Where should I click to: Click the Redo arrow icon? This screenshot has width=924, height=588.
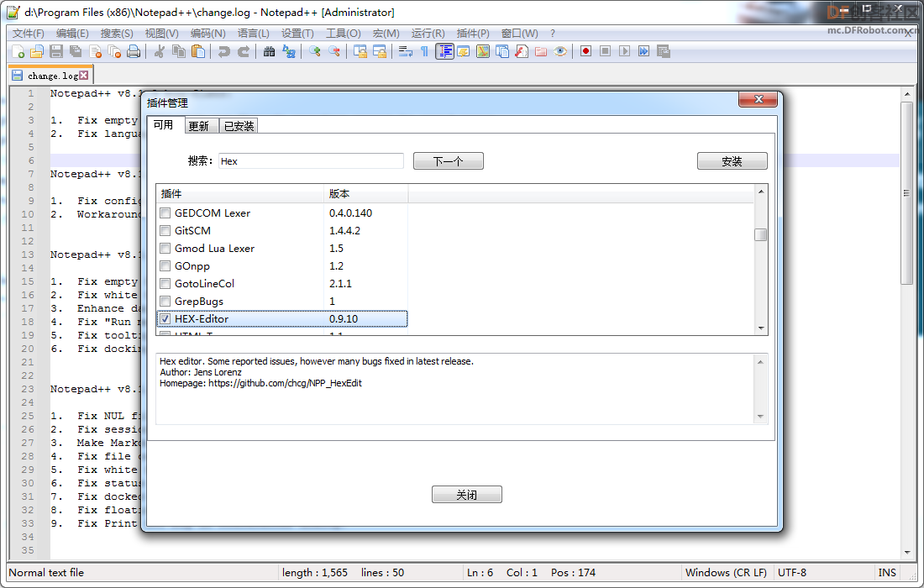pos(244,52)
